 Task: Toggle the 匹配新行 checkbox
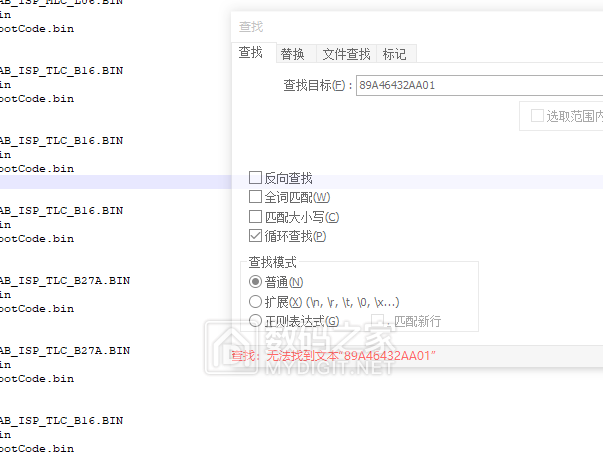[x=379, y=321]
